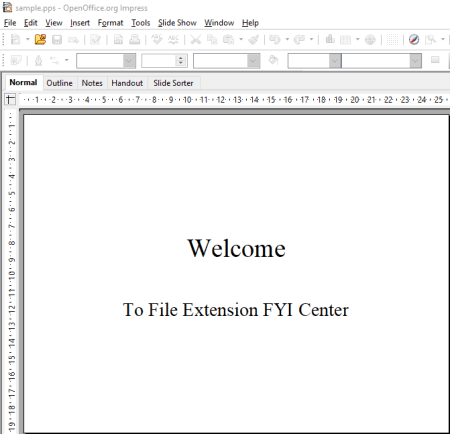Open the New document type dropdown arrow
The width and height of the screenshot is (450, 434).
click(x=28, y=40)
